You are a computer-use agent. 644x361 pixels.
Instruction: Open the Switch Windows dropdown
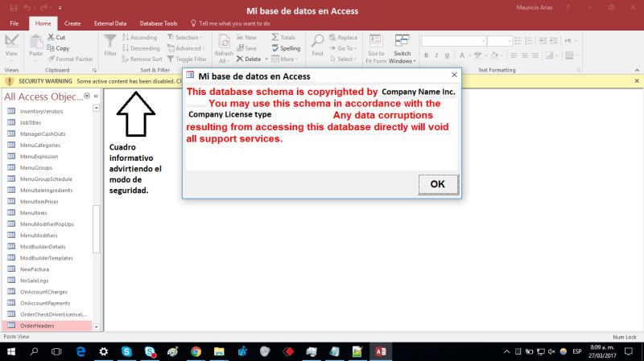tap(402, 49)
